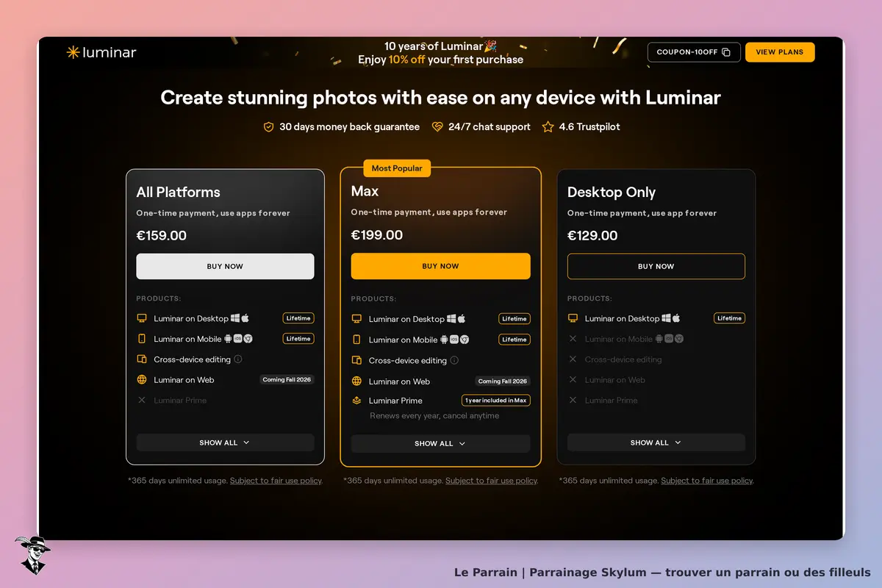Click Lifetime badge for Desktop in All Platforms
Viewport: 882px width, 588px height.
(x=298, y=318)
